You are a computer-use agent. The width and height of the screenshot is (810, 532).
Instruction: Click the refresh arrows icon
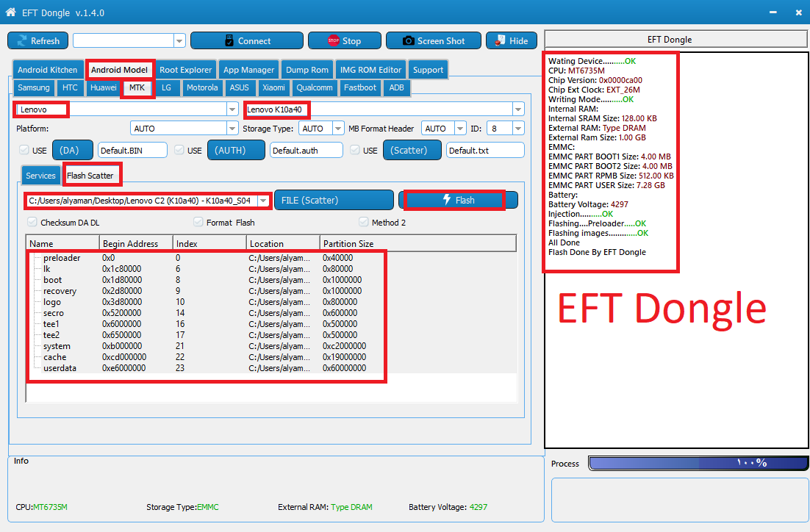pos(22,41)
